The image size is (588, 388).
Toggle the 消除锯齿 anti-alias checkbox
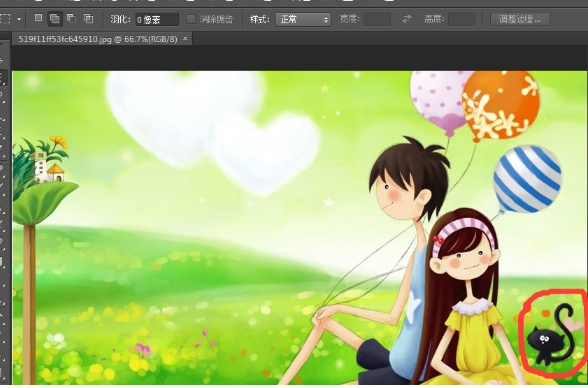click(191, 19)
